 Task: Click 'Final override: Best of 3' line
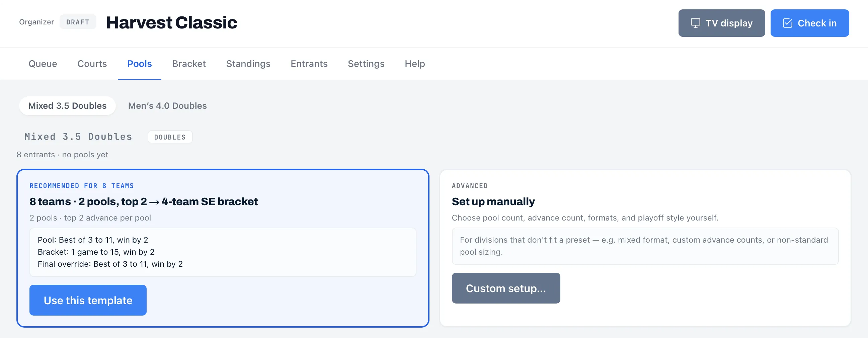tap(110, 264)
